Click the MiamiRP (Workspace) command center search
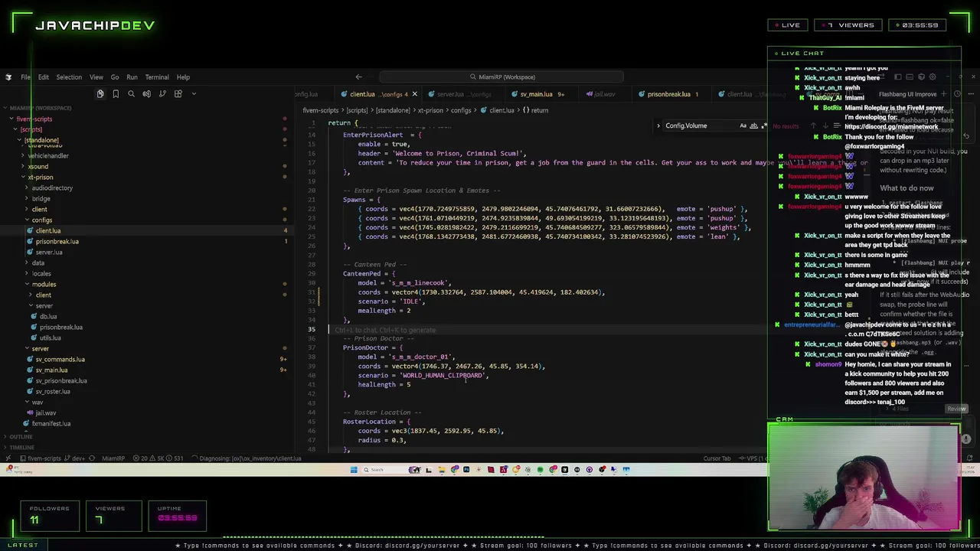This screenshot has height=551, width=980. coord(501,77)
